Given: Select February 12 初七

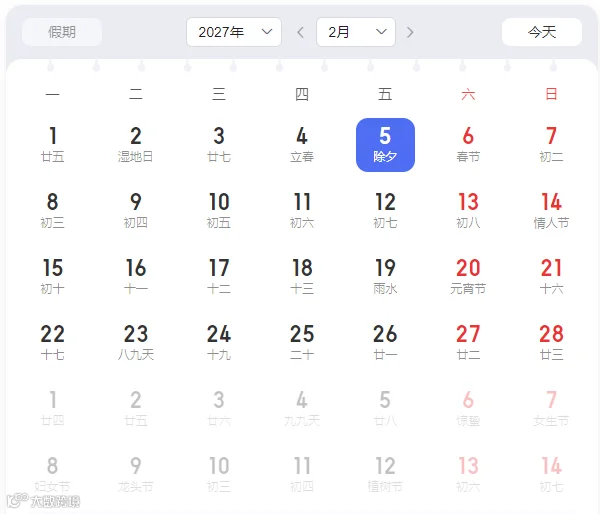Looking at the screenshot, I should coord(385,211).
